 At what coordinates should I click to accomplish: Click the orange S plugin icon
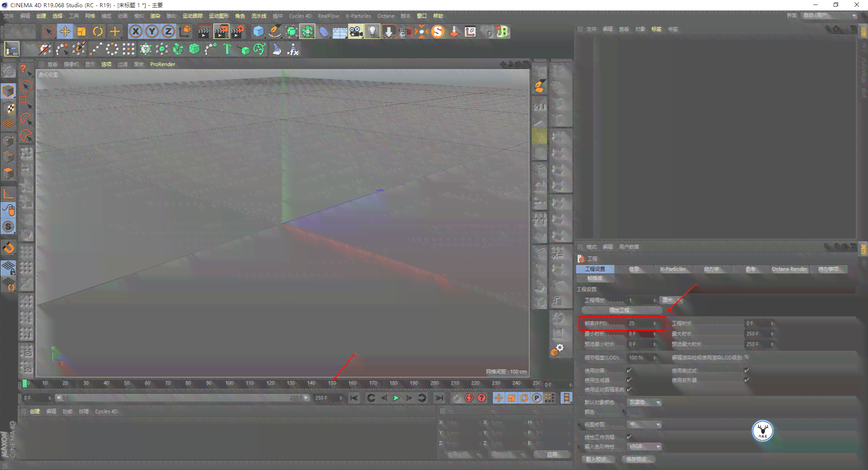click(x=438, y=31)
